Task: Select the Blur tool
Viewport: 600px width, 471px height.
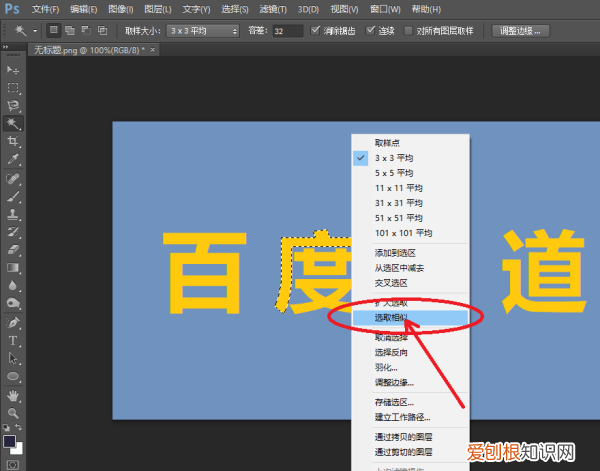Action: coord(13,285)
